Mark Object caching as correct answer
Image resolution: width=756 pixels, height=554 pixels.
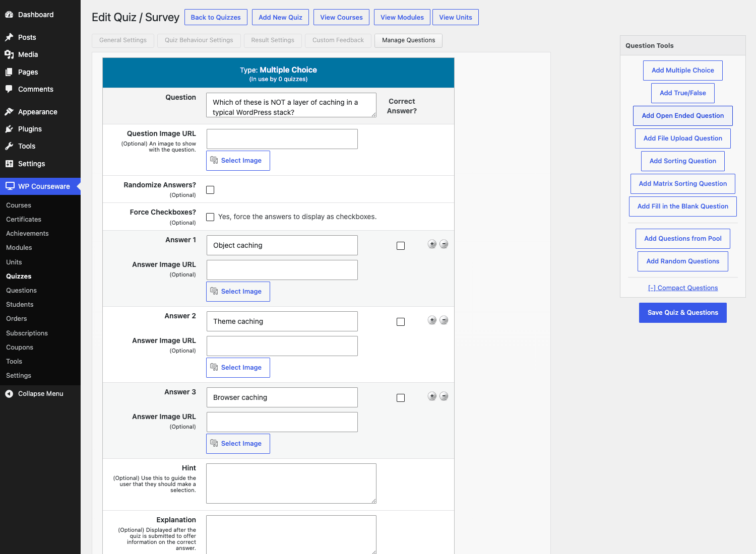click(x=401, y=246)
